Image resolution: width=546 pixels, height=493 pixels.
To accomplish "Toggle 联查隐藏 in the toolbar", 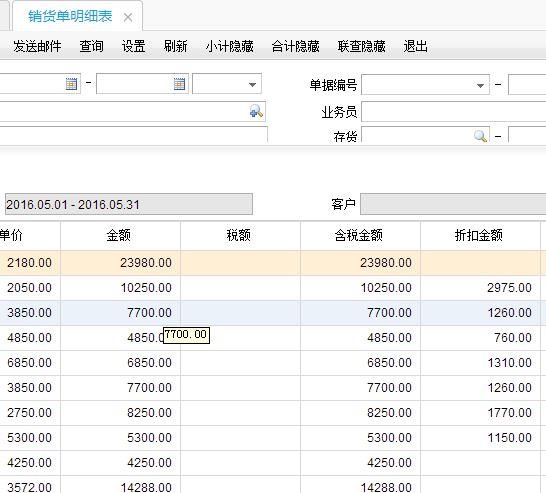I will coord(361,46).
